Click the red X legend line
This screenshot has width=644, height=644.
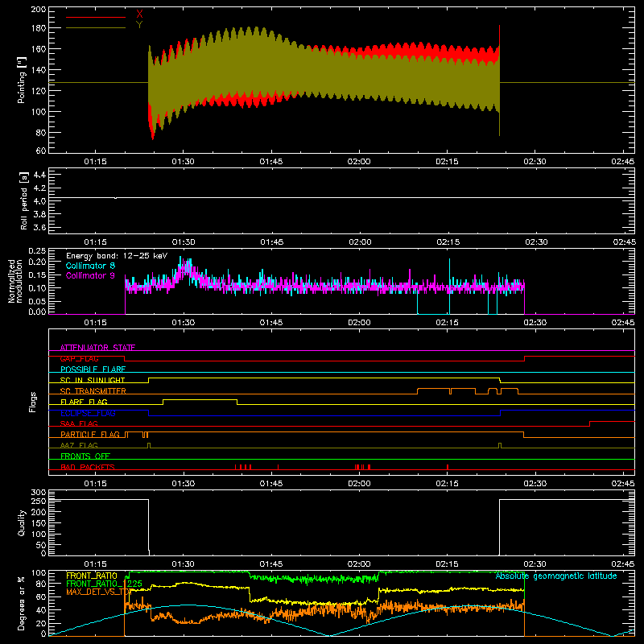[95, 17]
